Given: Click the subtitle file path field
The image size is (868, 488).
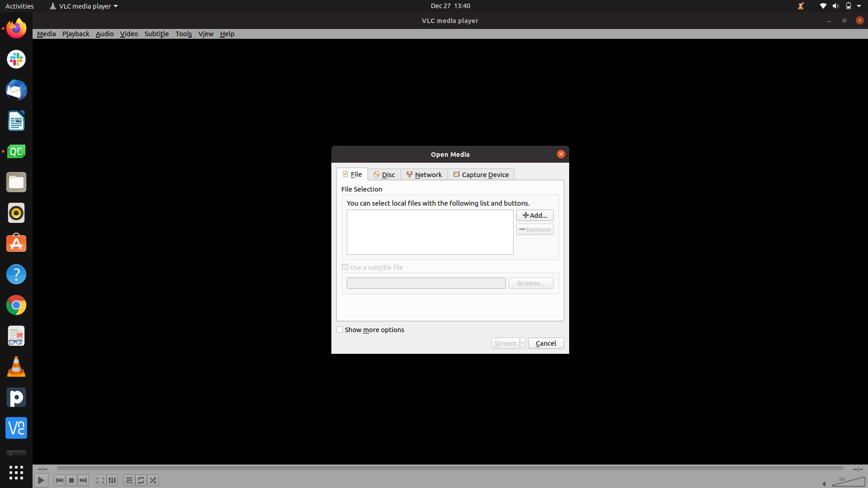Looking at the screenshot, I should [426, 283].
